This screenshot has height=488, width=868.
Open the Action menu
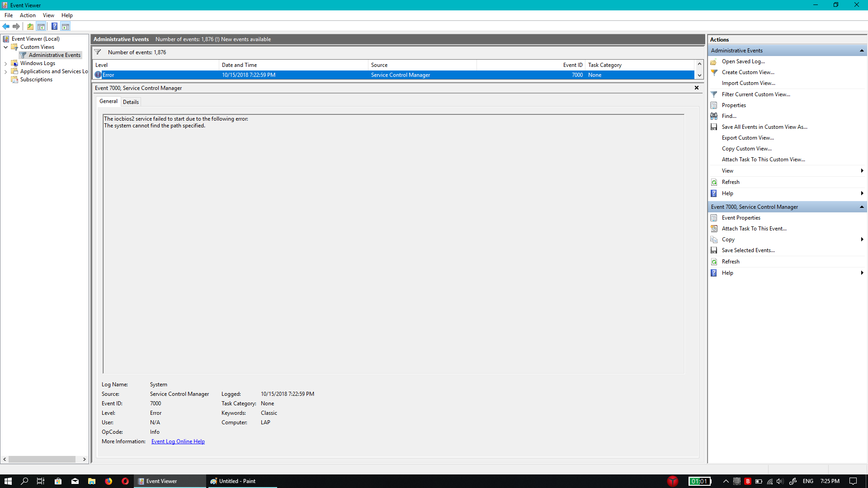(28, 15)
